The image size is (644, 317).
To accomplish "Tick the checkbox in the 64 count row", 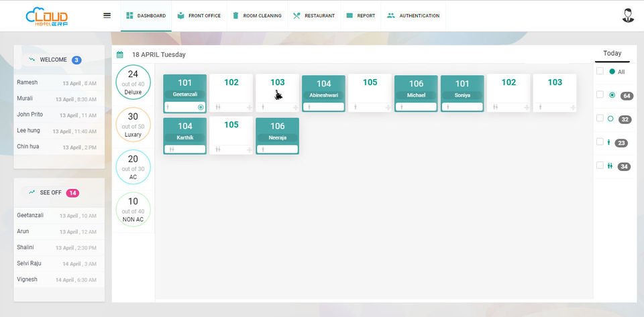I will coord(600,94).
